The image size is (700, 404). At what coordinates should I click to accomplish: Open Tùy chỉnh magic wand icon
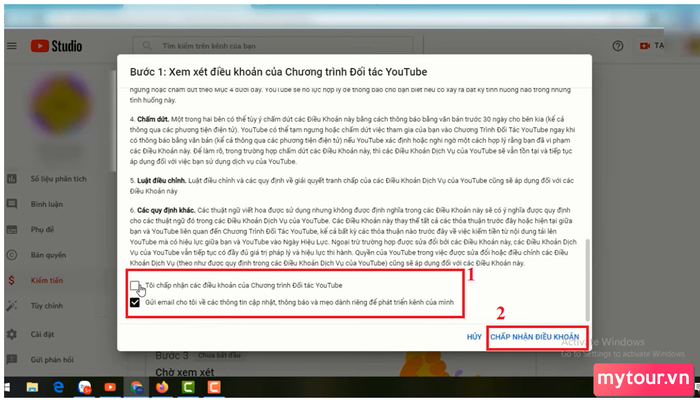[12, 306]
